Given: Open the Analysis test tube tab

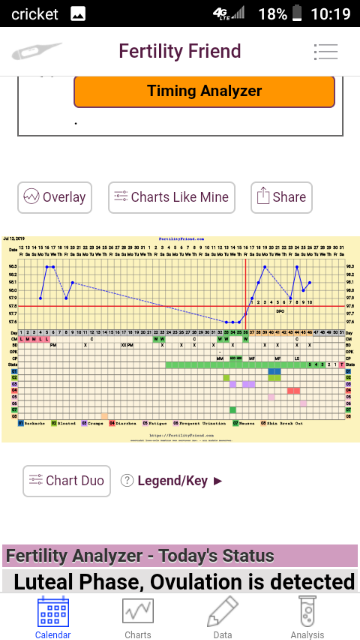Looking at the screenshot, I should pos(307,617).
